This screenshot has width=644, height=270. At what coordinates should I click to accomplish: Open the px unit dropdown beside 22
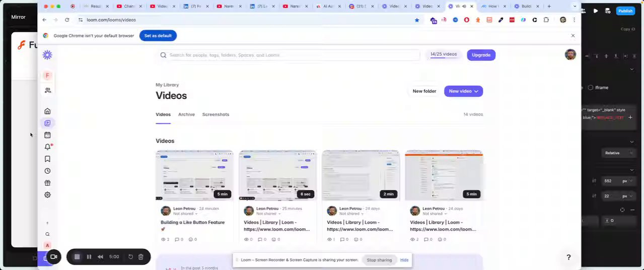628,196
